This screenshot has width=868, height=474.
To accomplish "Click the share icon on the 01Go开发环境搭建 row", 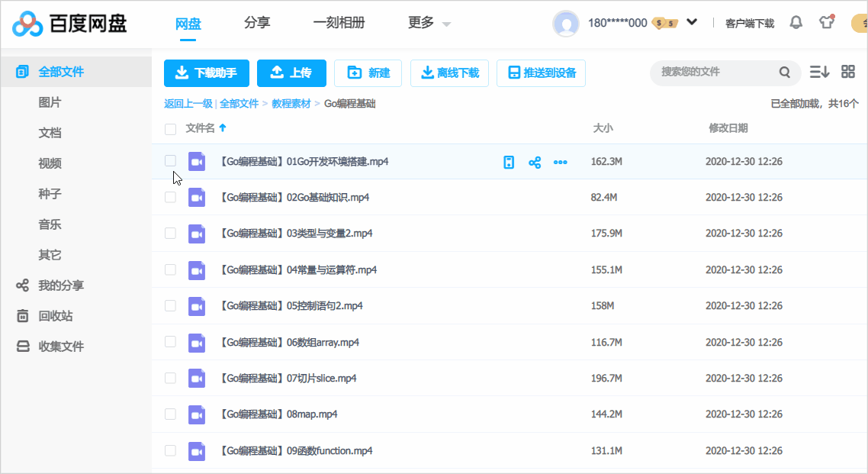I will [535, 162].
